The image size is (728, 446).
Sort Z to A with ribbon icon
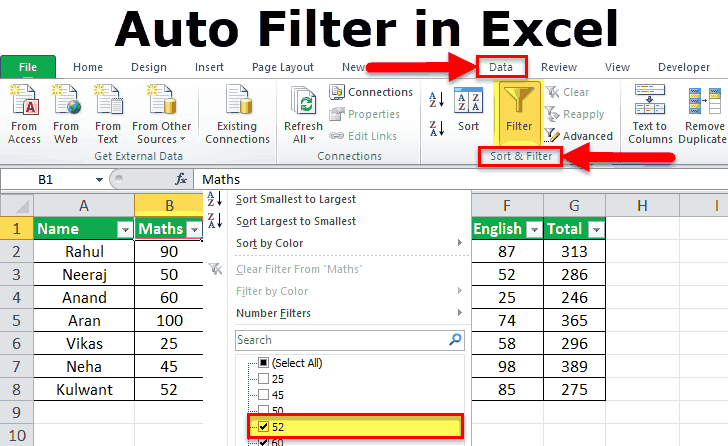(436, 128)
